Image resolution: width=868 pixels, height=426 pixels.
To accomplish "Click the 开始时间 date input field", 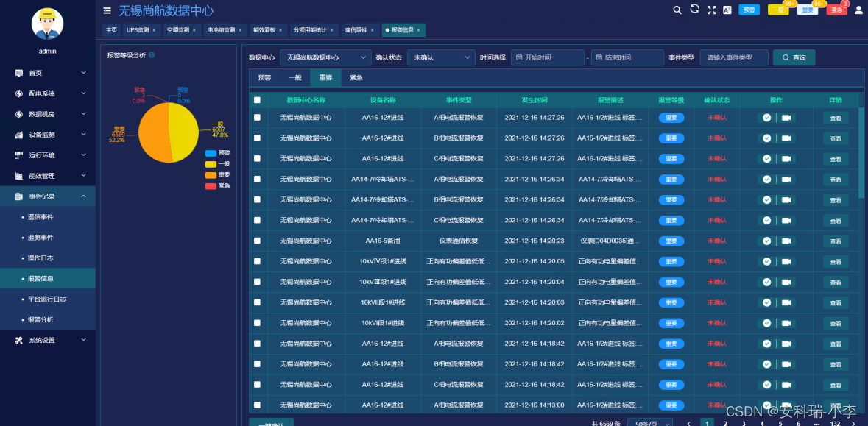I will [x=548, y=57].
